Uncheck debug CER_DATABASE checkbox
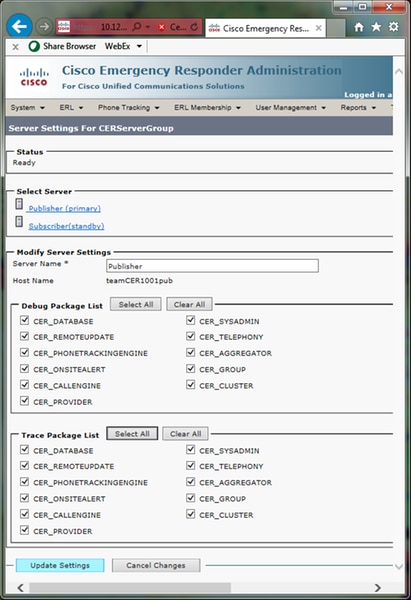The width and height of the screenshot is (411, 600). (x=24, y=320)
